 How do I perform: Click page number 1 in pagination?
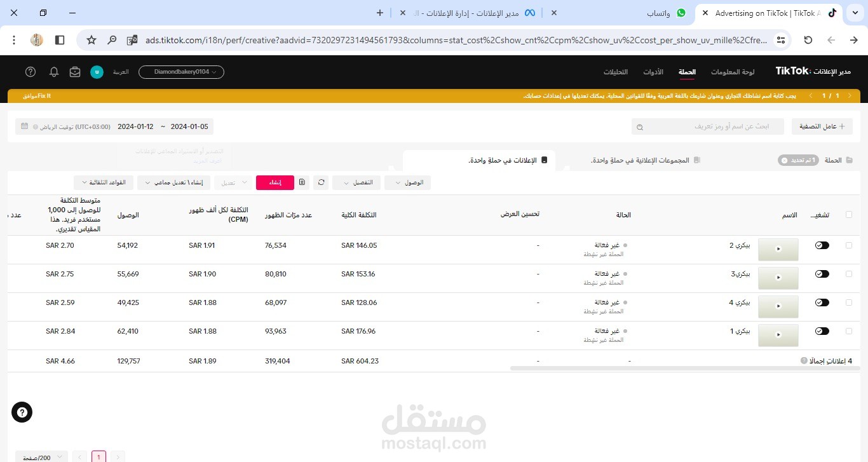pos(98,457)
